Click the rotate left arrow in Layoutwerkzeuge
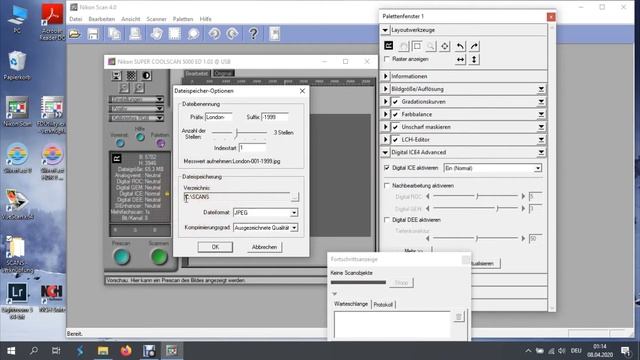640x360 pixels. click(460, 46)
